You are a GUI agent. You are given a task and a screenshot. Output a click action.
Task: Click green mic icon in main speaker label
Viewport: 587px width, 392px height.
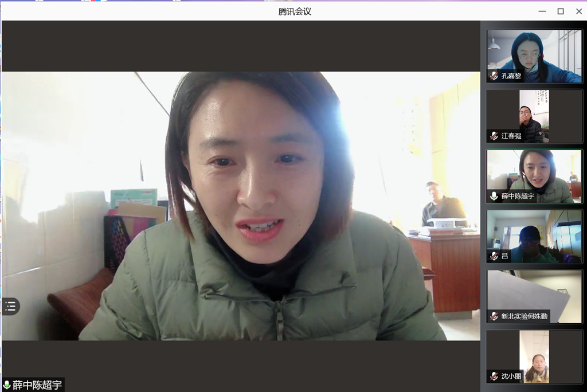tap(7, 385)
